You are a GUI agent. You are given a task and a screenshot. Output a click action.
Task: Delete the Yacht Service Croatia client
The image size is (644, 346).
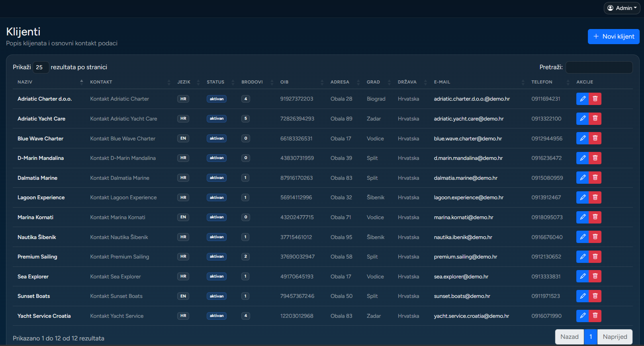click(x=595, y=316)
